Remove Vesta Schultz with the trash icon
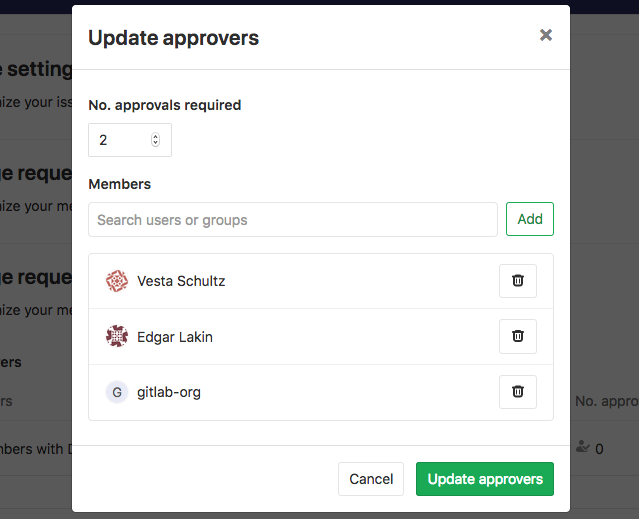 tap(517, 281)
